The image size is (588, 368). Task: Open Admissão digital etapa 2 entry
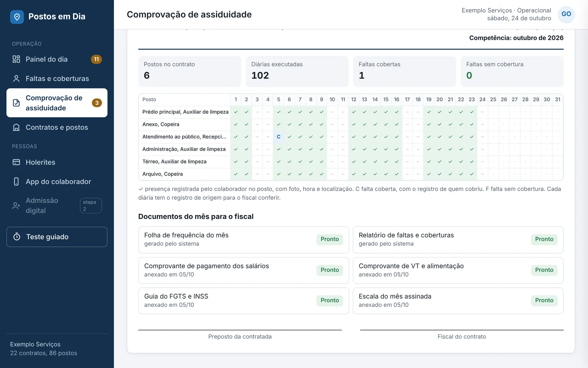click(57, 206)
